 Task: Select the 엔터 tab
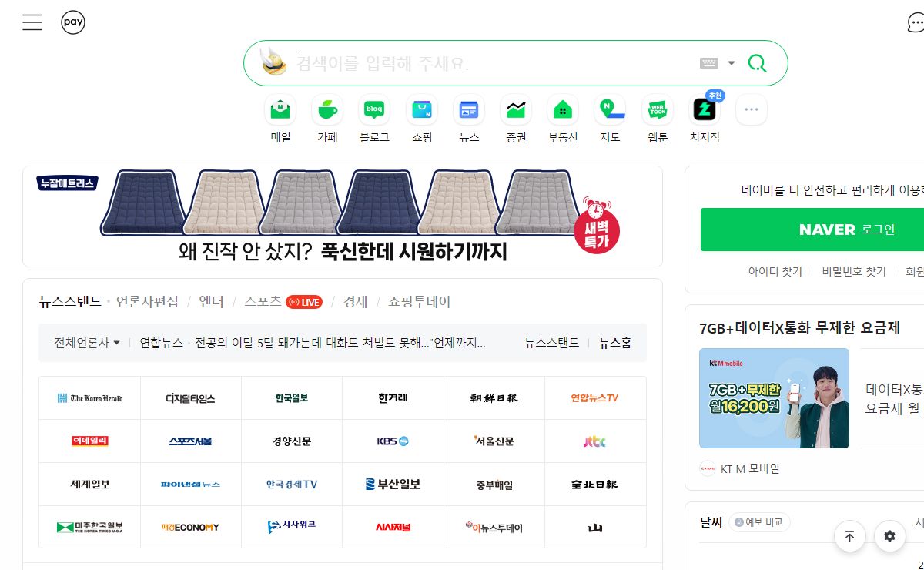point(211,302)
